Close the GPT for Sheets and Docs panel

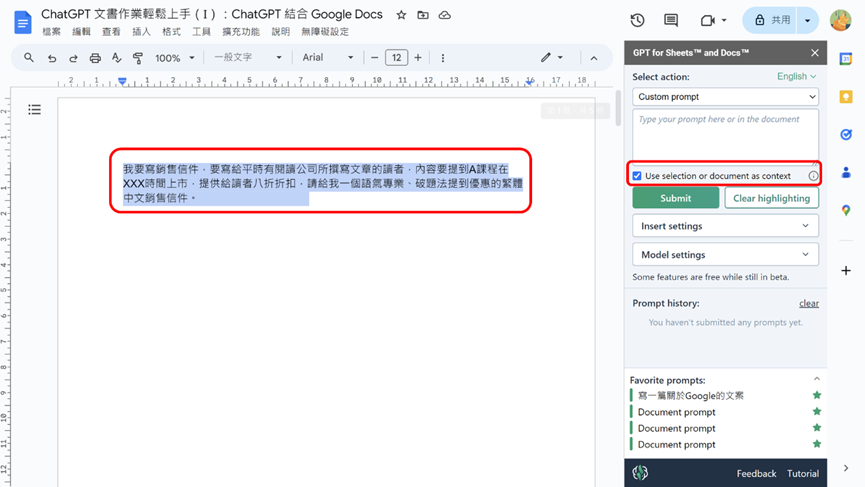click(815, 53)
